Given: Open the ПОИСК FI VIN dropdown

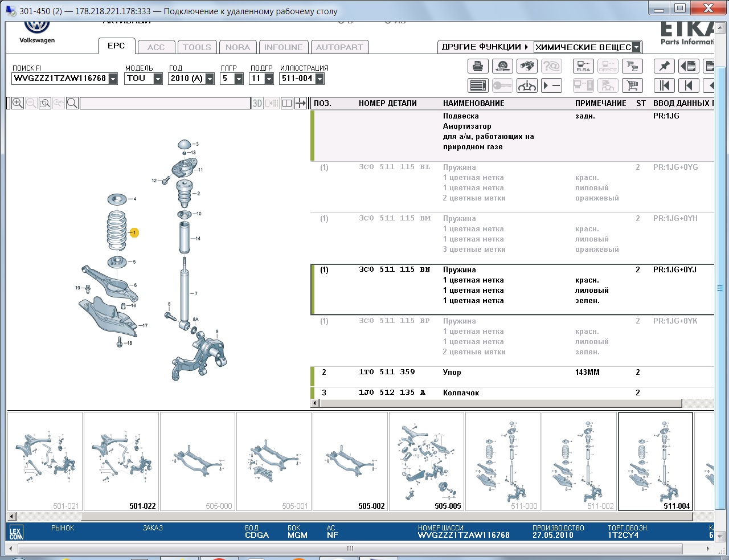Looking at the screenshot, I should pos(113,79).
